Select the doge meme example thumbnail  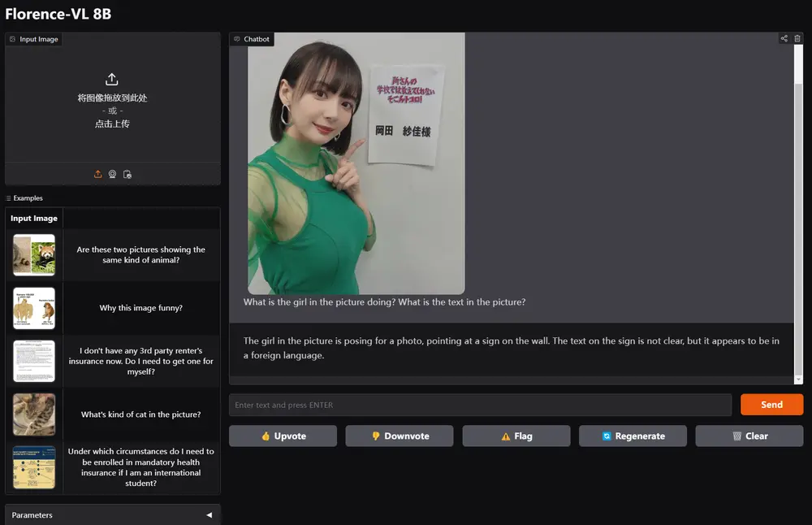pos(34,308)
